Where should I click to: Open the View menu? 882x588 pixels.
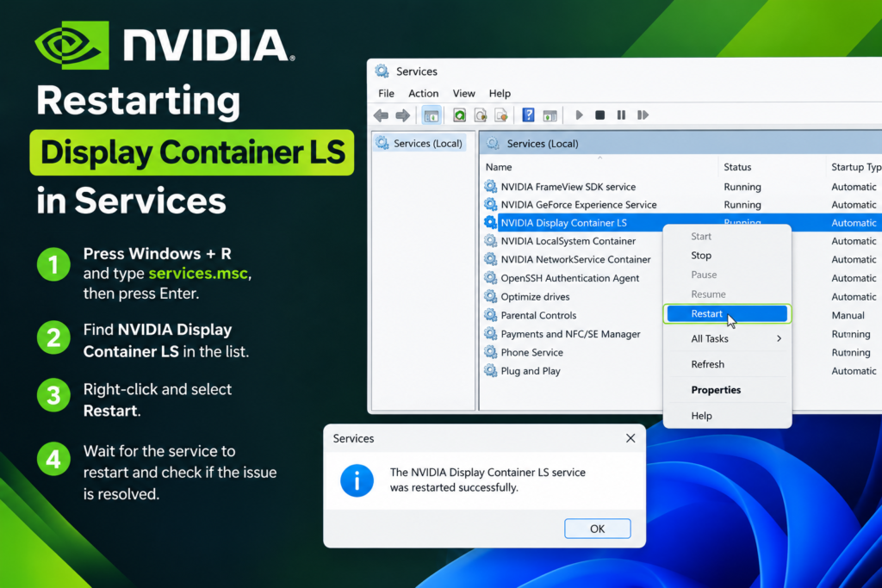(x=463, y=93)
